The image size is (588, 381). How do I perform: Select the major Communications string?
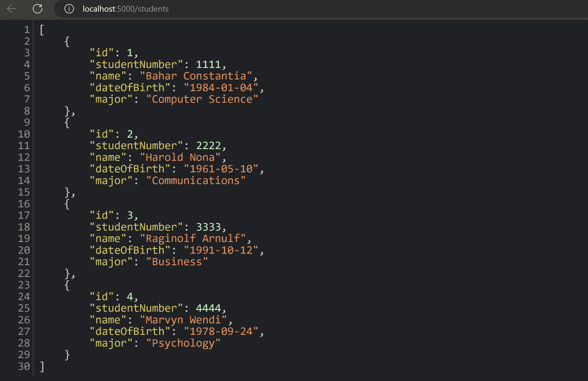(196, 180)
